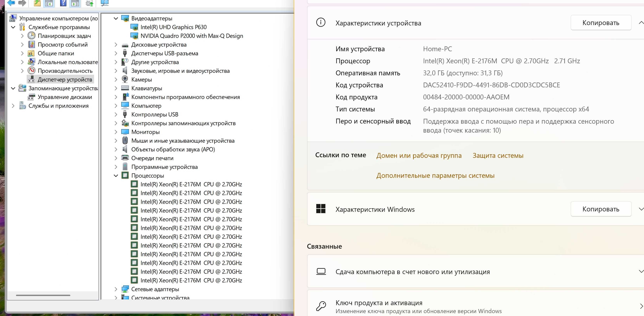Viewport: 644px width, 316px height.
Task: Click the Производительность gauge icon
Action: point(31,70)
